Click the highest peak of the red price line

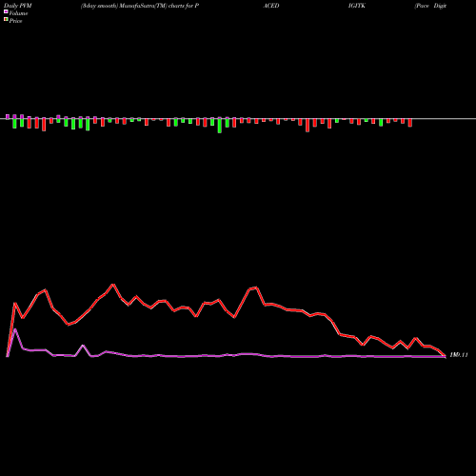tap(113, 285)
